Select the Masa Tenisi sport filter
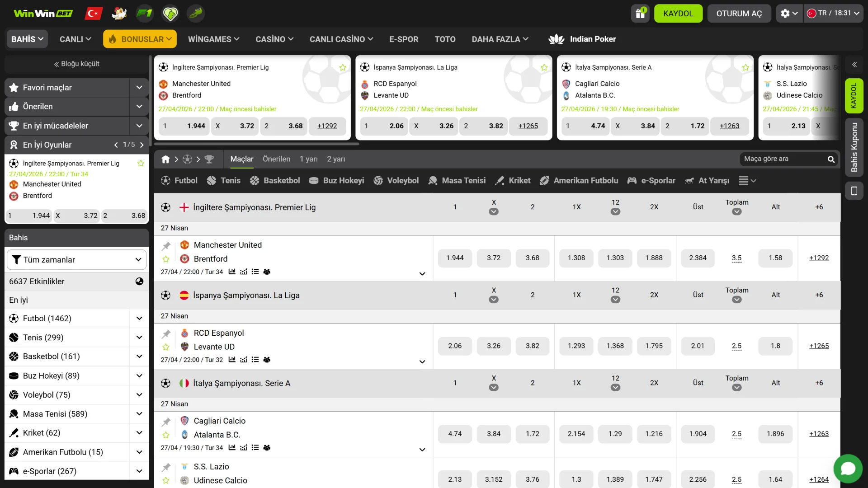This screenshot has height=488, width=868. 457,181
